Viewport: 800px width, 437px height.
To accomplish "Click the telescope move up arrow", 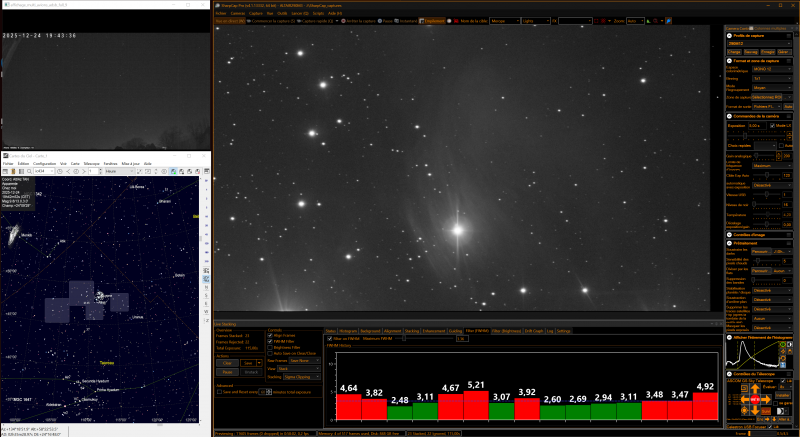I will pyautogui.click(x=755, y=389).
